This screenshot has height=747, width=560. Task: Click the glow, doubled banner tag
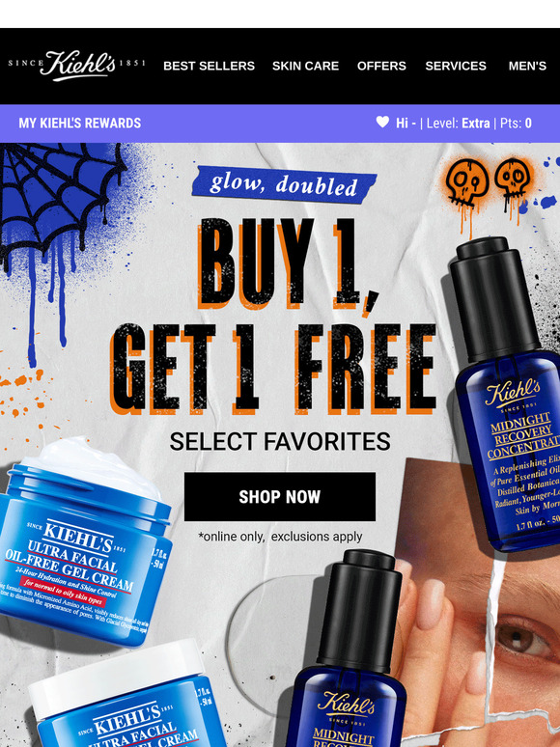click(x=284, y=185)
